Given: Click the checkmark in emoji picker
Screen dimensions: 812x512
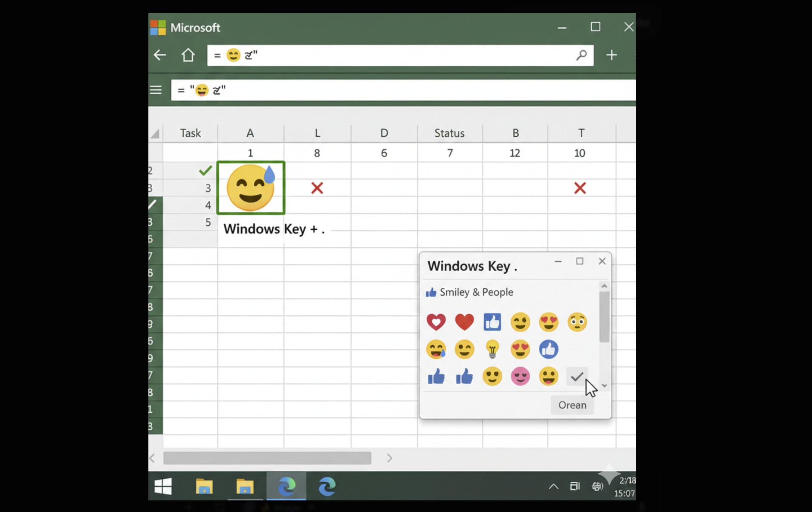Looking at the screenshot, I should pos(576,377).
